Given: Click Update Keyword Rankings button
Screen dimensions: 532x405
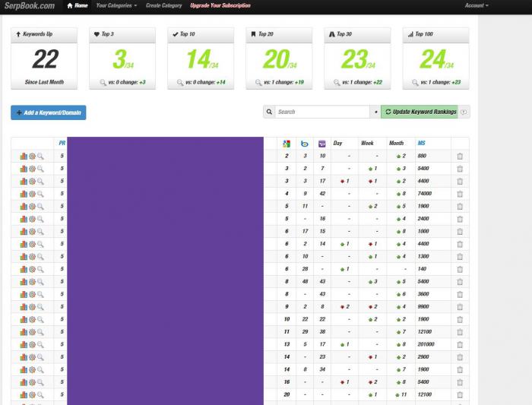Looking at the screenshot, I should (x=420, y=112).
